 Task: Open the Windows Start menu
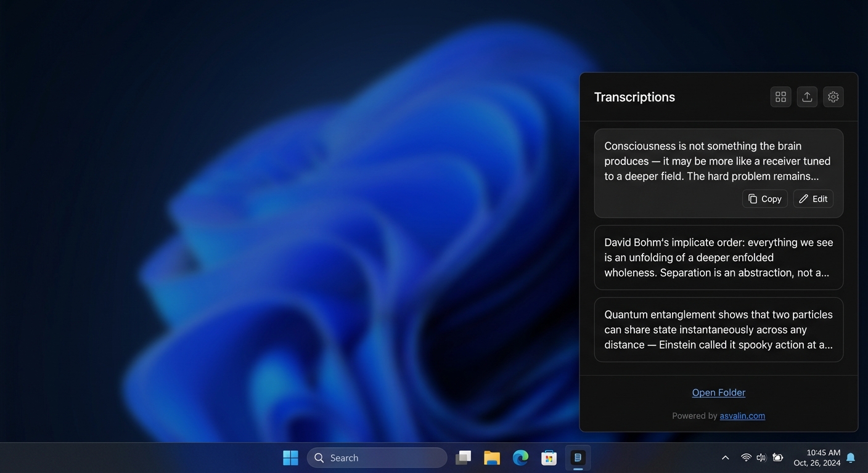(290, 458)
